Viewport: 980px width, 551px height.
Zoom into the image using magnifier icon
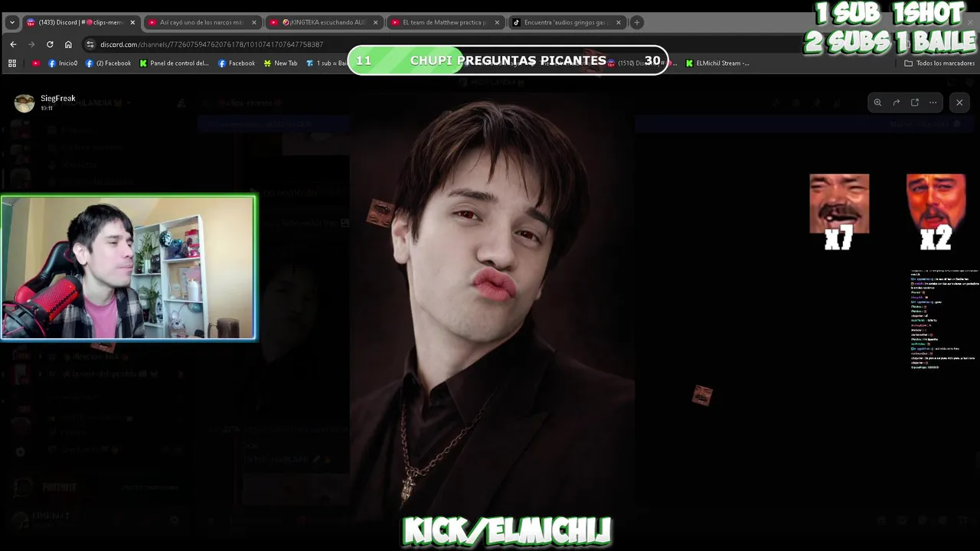click(x=877, y=103)
